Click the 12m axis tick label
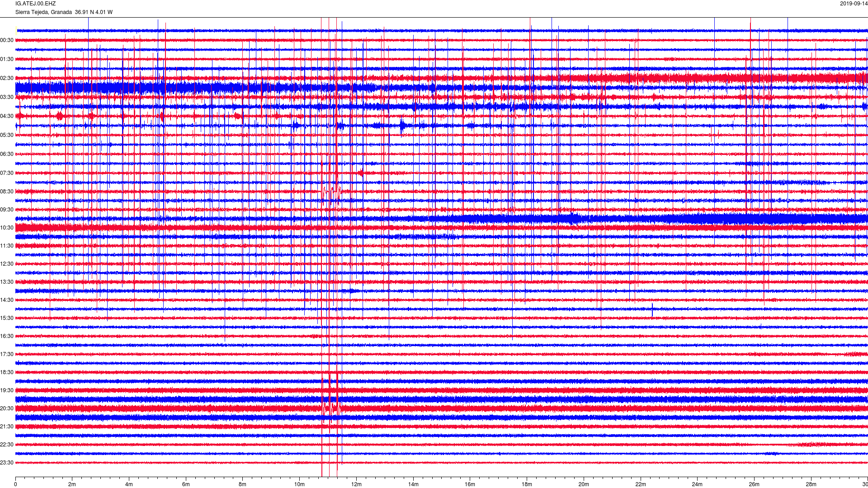Image resolution: width=868 pixels, height=488 pixels. click(356, 484)
